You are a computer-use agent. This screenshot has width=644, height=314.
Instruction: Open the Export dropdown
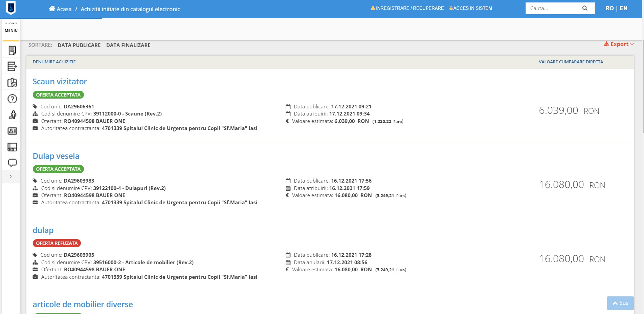click(x=619, y=44)
